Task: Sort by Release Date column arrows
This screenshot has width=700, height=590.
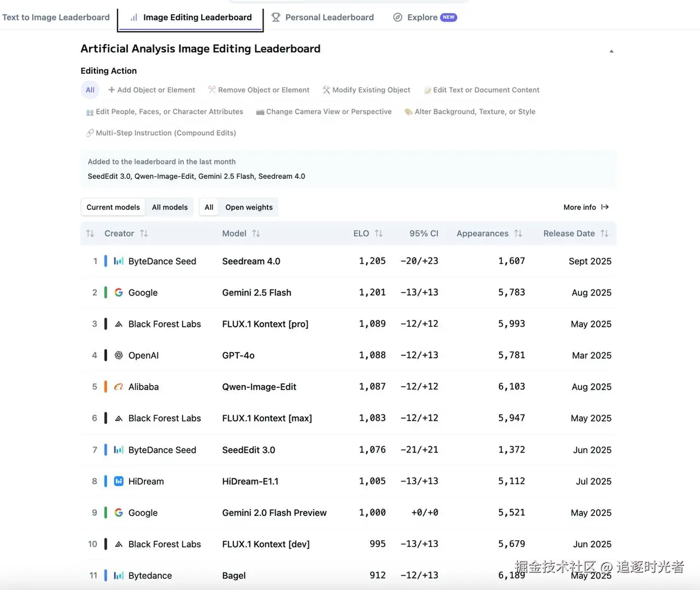Action: point(604,233)
